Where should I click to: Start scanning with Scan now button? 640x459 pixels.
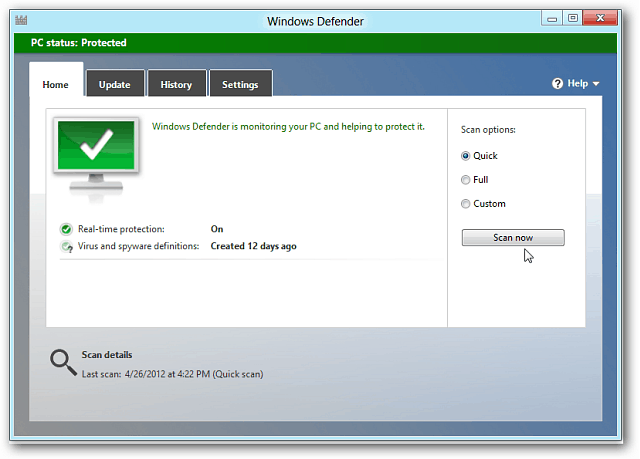click(513, 237)
